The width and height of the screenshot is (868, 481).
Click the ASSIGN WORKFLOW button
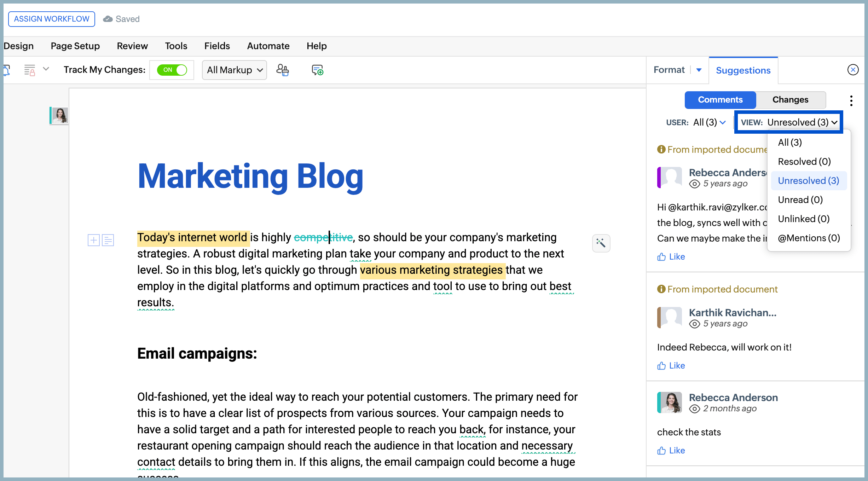(x=52, y=19)
